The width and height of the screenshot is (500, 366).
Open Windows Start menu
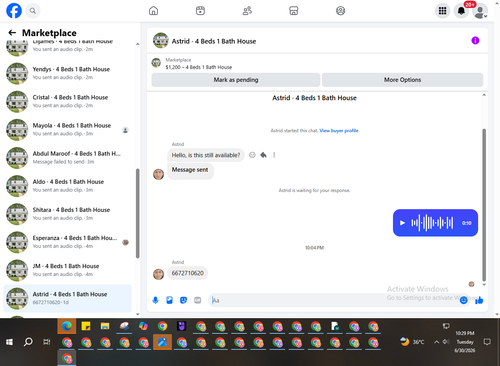coord(9,342)
